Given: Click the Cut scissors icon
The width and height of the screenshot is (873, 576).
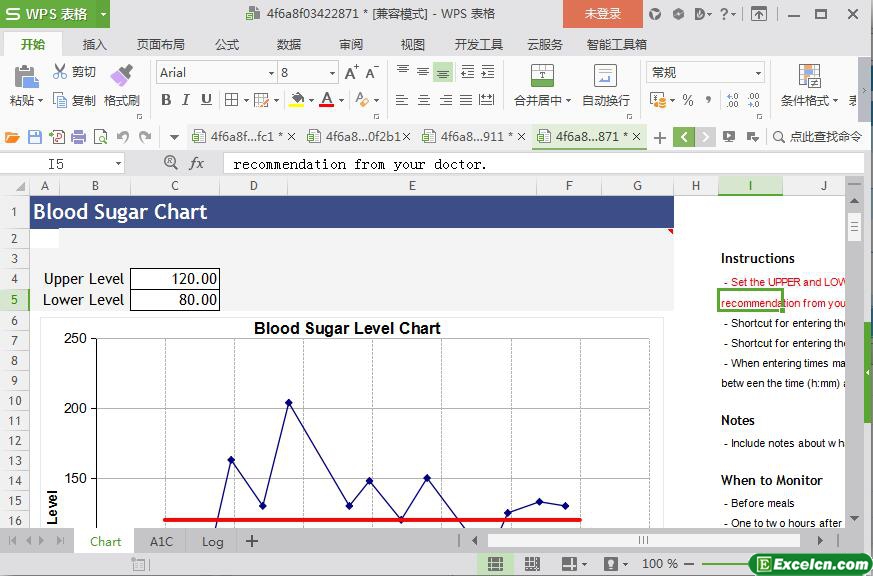Looking at the screenshot, I should point(60,71).
